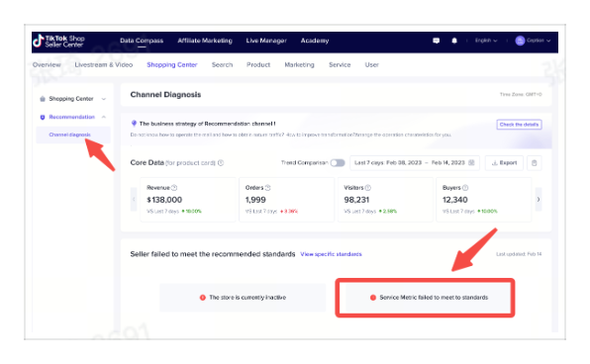Click the clipboard icon beside Export
Image resolution: width=590 pixels, height=364 pixels.
[534, 163]
